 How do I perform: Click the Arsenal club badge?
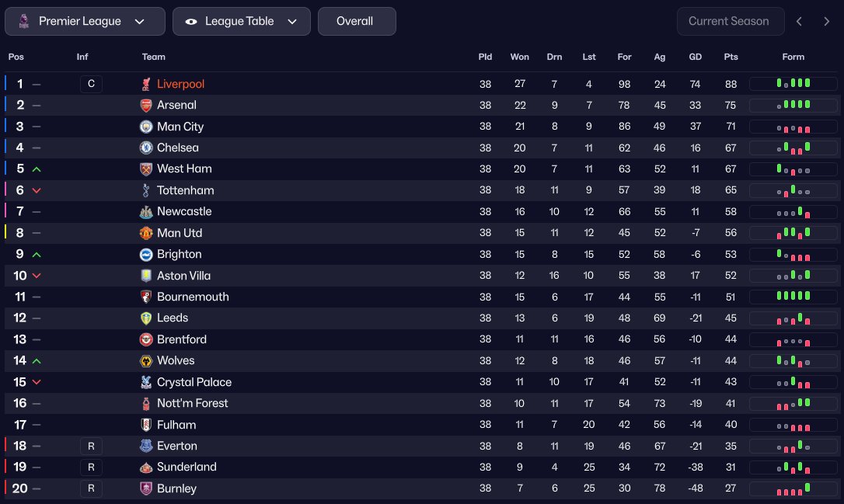146,105
